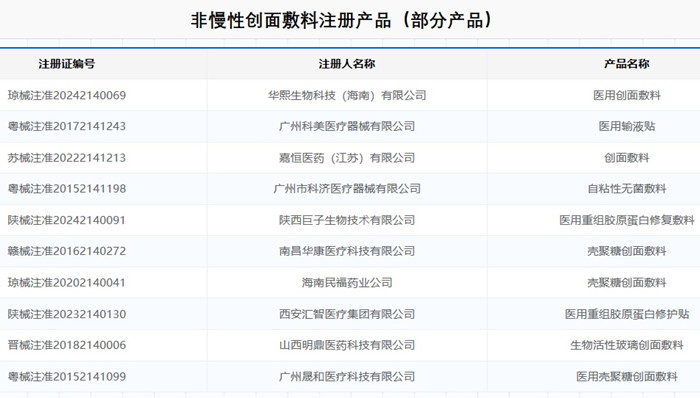
Task: Click the 产品名称 column header
Action: (627, 64)
